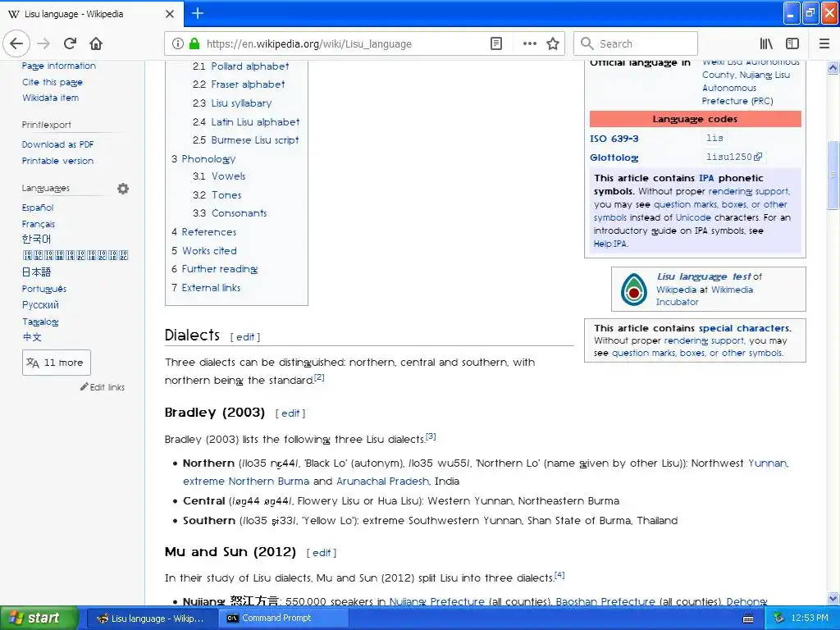Click the vertical scrollbar thumb
The width and height of the screenshot is (840, 630).
pyautogui.click(x=833, y=175)
